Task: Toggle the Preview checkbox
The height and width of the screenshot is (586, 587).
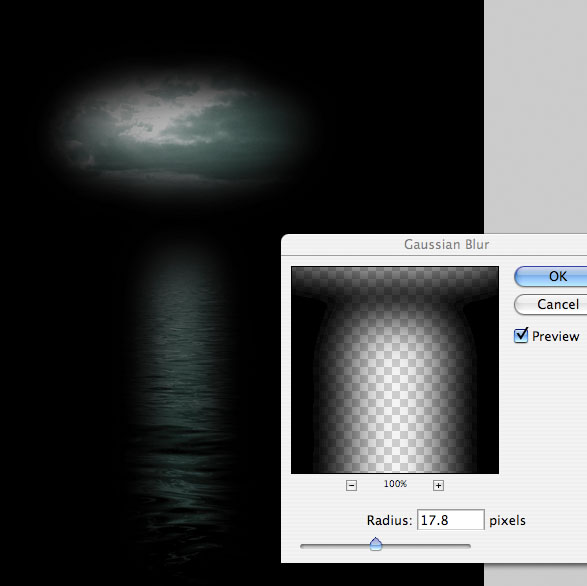Action: point(521,335)
